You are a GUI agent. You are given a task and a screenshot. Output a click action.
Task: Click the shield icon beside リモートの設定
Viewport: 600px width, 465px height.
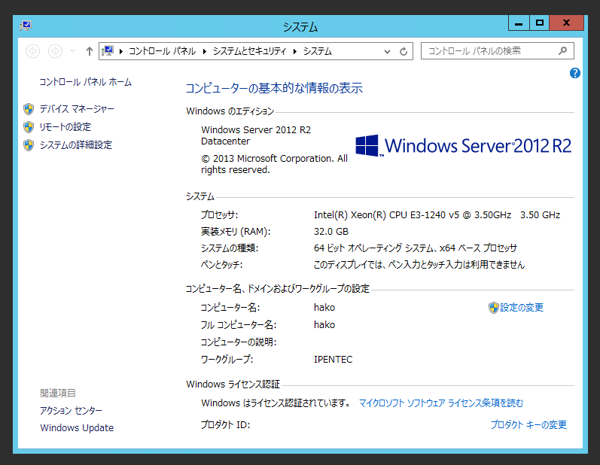point(29,127)
